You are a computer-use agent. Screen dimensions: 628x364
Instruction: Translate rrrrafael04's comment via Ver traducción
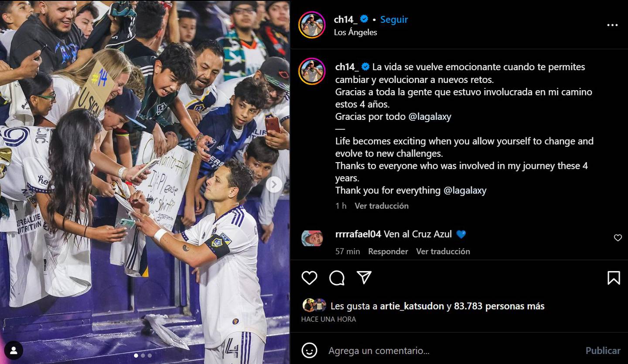tap(443, 252)
